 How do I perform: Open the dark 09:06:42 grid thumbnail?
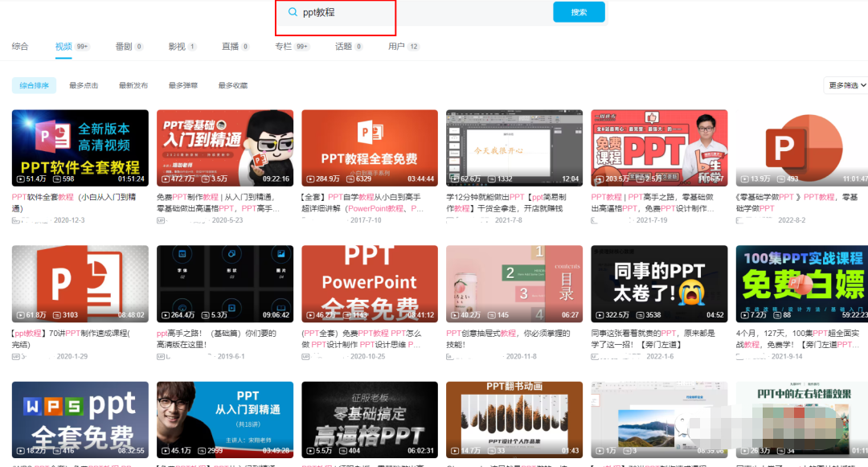[225, 284]
